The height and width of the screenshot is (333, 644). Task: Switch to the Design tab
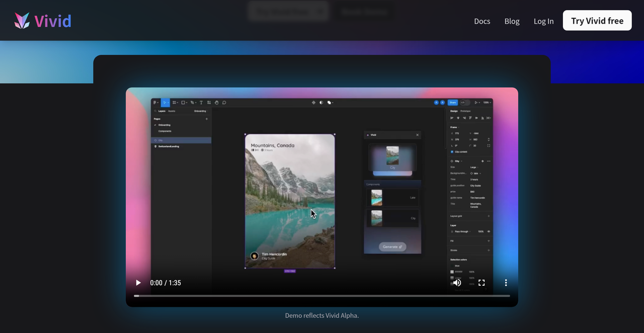454,111
